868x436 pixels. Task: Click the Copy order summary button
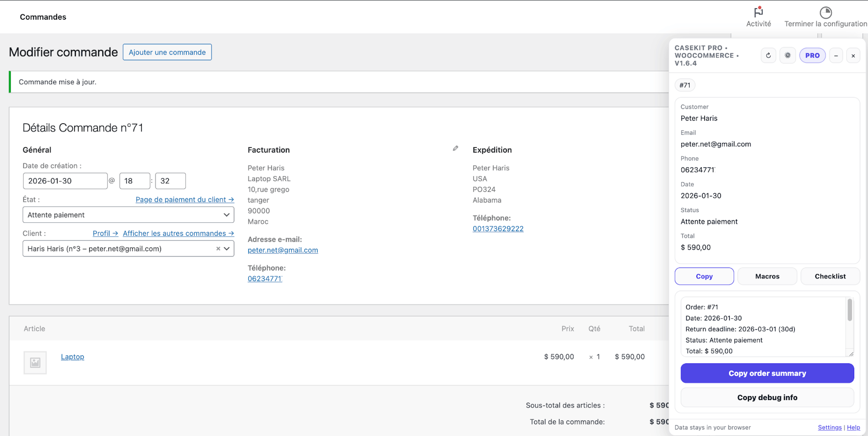767,373
